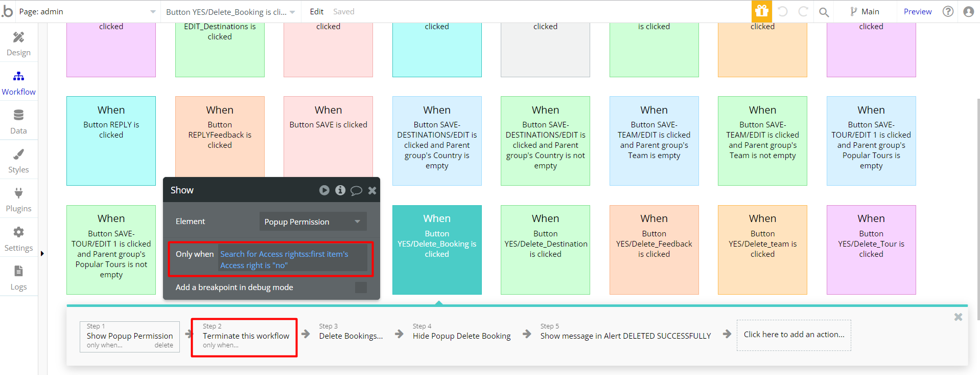Image resolution: width=980 pixels, height=375 pixels.
Task: Click the Bubble logo icon
Action: click(x=7, y=11)
